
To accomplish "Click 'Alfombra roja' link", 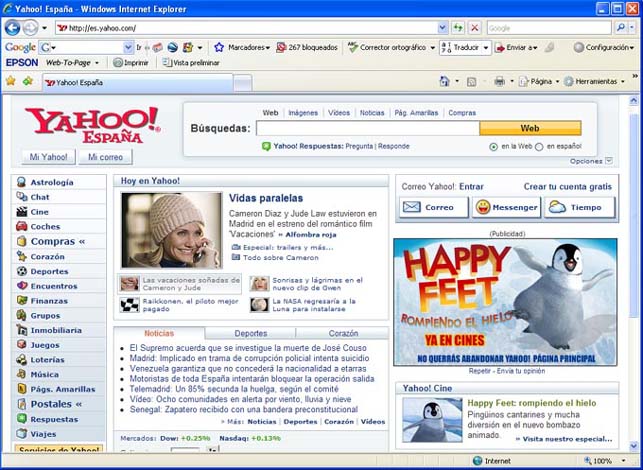I will click(311, 235).
